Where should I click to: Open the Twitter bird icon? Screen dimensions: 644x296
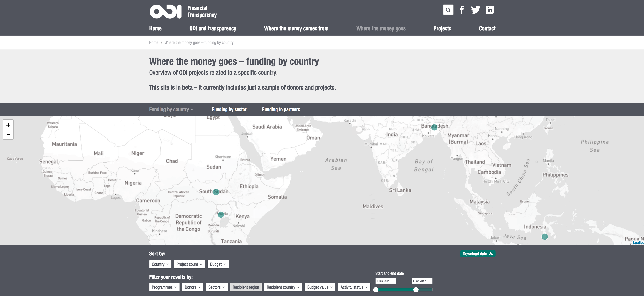click(x=475, y=10)
